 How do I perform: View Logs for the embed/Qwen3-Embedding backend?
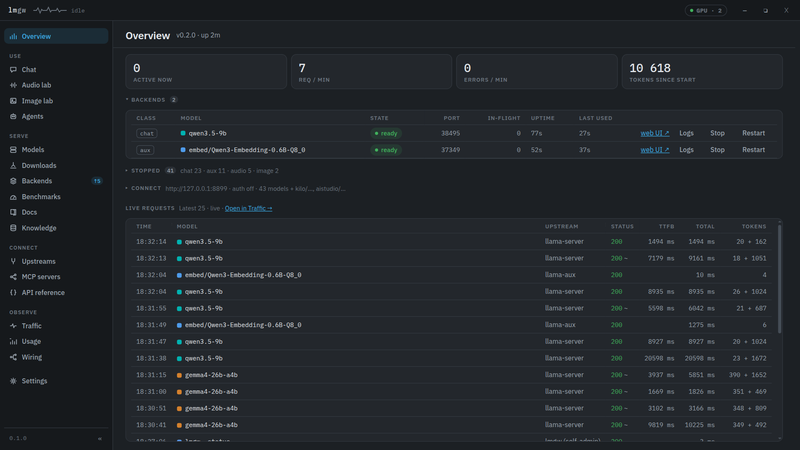[x=686, y=150]
